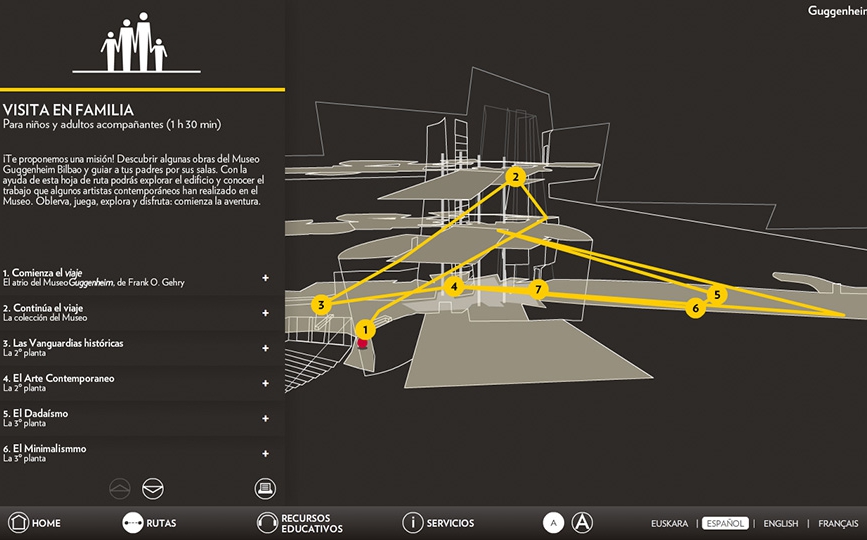The height and width of the screenshot is (540, 867).
Task: Expand '6. El Minimalismmo' plus sign
Action: coord(265,453)
